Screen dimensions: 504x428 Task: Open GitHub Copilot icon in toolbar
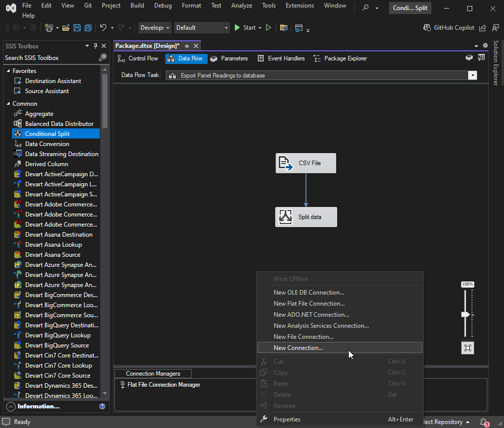(427, 28)
